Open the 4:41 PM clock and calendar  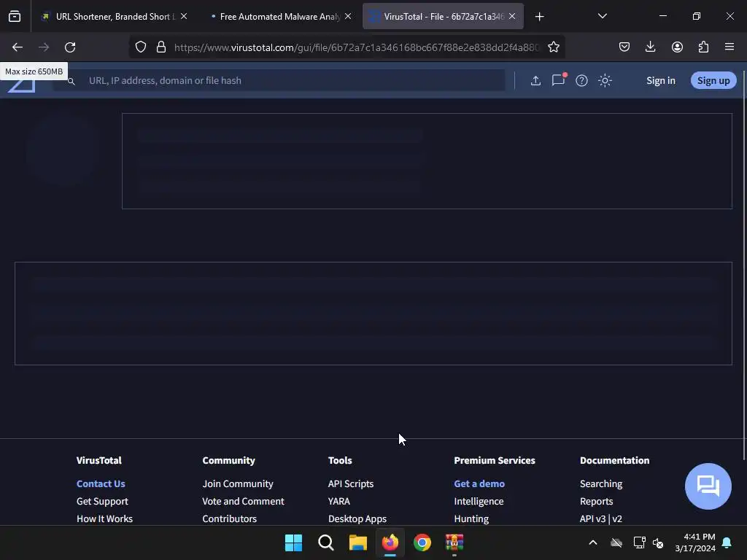[695, 542]
